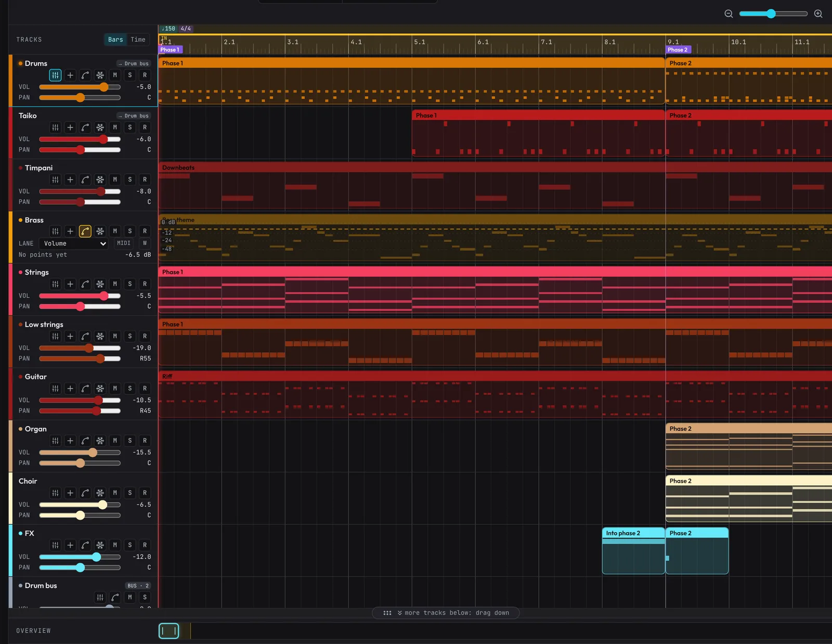Screen dimensions: 832x644
Task: Zoom out the timeline with minus magnifier
Action: (729, 14)
